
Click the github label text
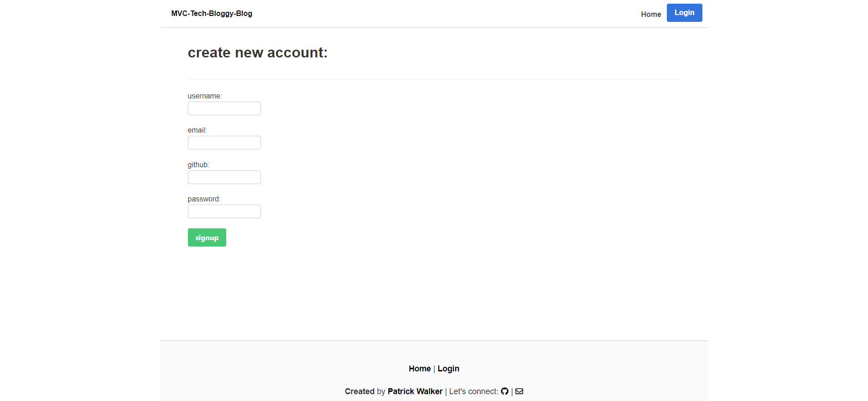point(198,165)
